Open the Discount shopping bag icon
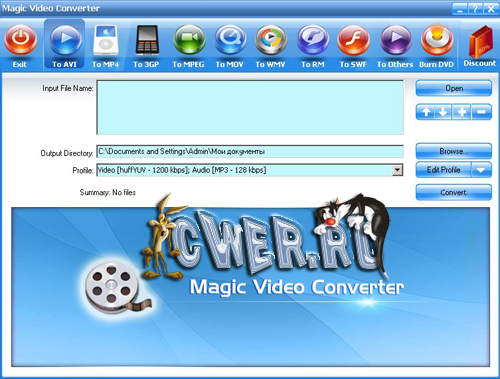The width and height of the screenshot is (500, 379). 480,42
